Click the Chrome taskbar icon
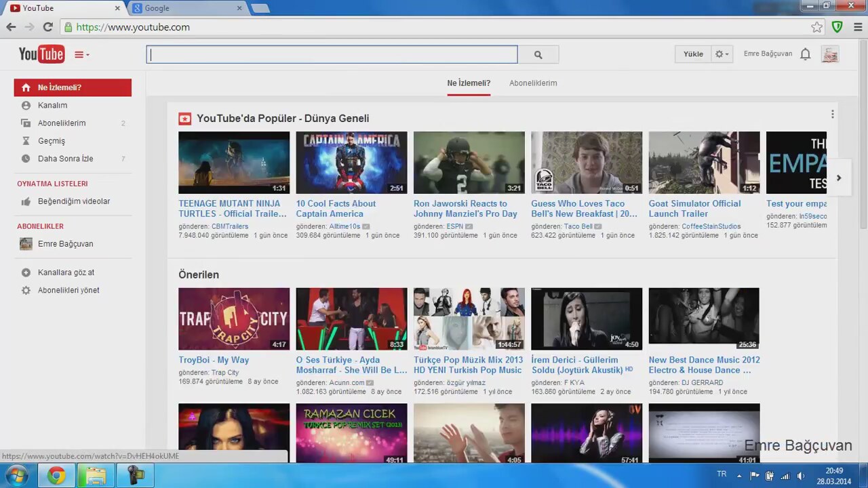This screenshot has width=868, height=488. coord(56,476)
